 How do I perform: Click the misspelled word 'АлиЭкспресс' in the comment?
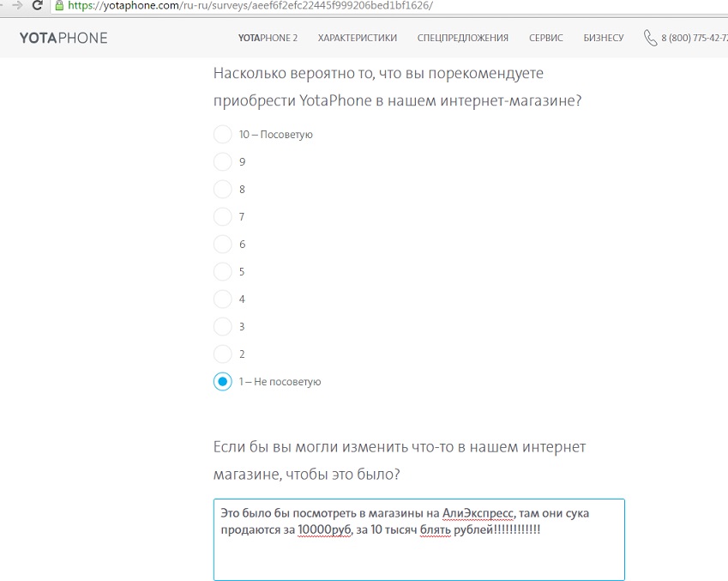[478, 513]
